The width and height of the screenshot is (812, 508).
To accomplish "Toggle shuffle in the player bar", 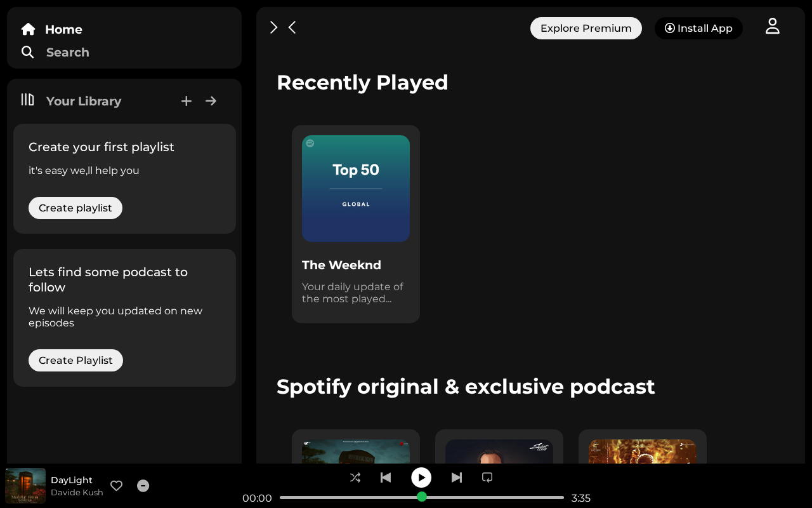I will 355,478.
